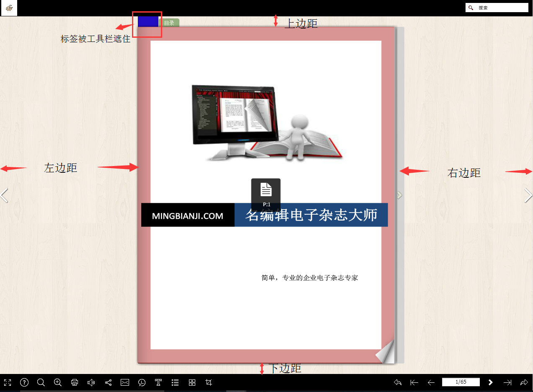Go to previous page arrow in toolbar

431,382
